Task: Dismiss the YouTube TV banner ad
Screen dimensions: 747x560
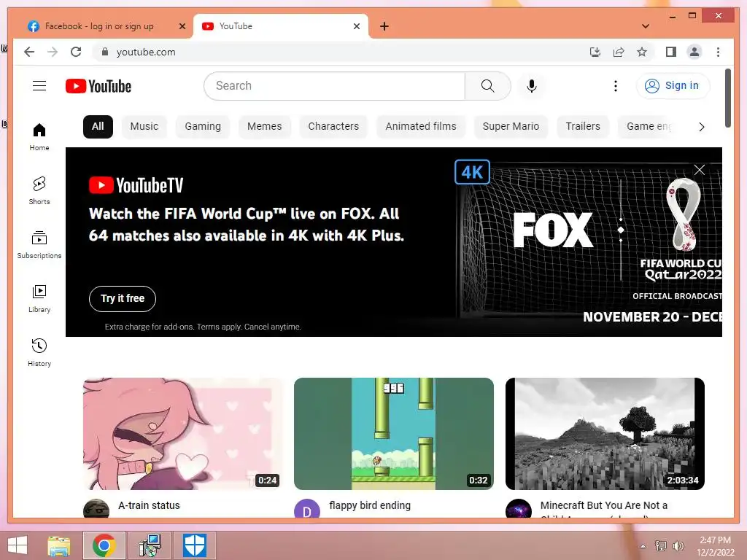Action: [699, 170]
